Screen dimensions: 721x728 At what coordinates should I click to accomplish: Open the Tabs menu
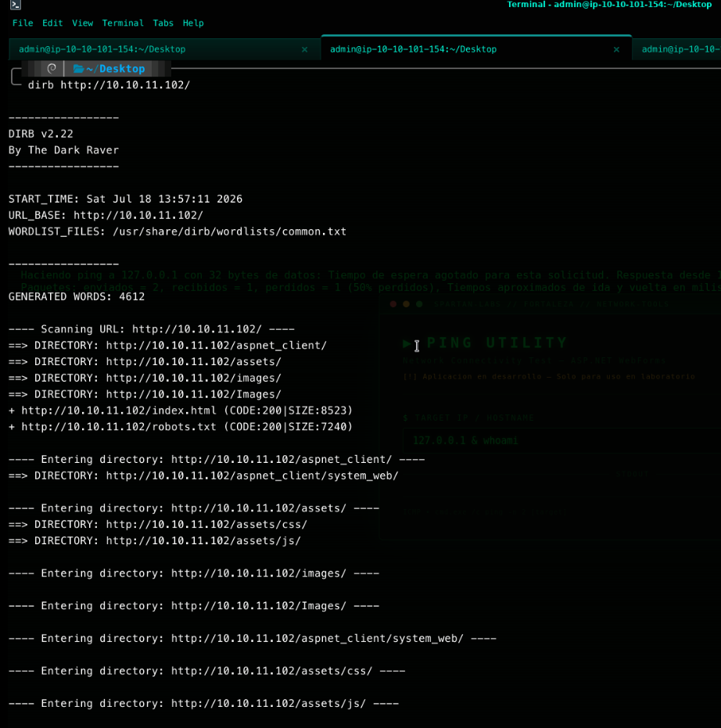click(x=163, y=23)
